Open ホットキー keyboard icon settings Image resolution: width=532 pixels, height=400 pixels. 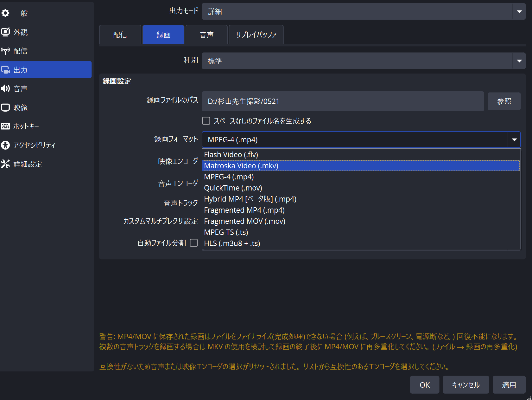(5, 126)
